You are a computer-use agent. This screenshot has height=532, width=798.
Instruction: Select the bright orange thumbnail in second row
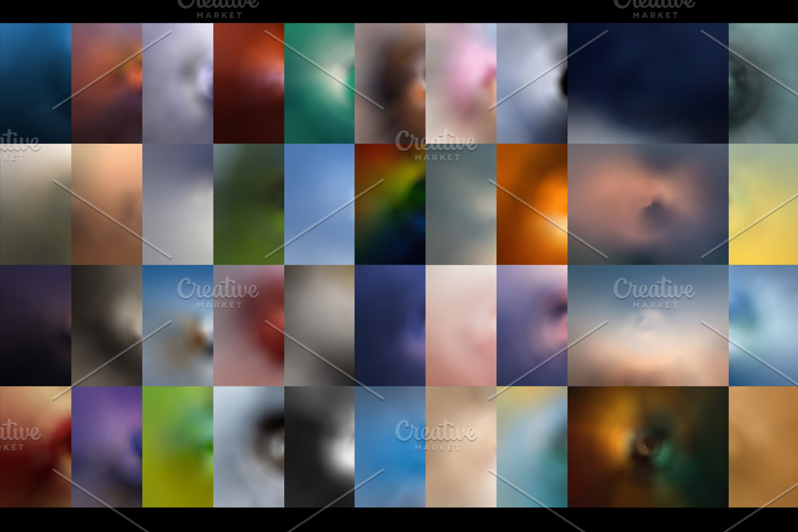532,204
